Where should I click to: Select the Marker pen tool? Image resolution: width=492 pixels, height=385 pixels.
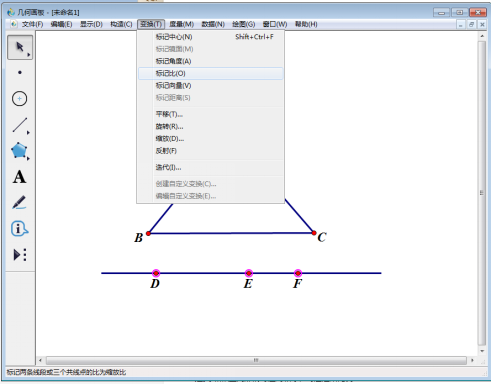coord(19,202)
